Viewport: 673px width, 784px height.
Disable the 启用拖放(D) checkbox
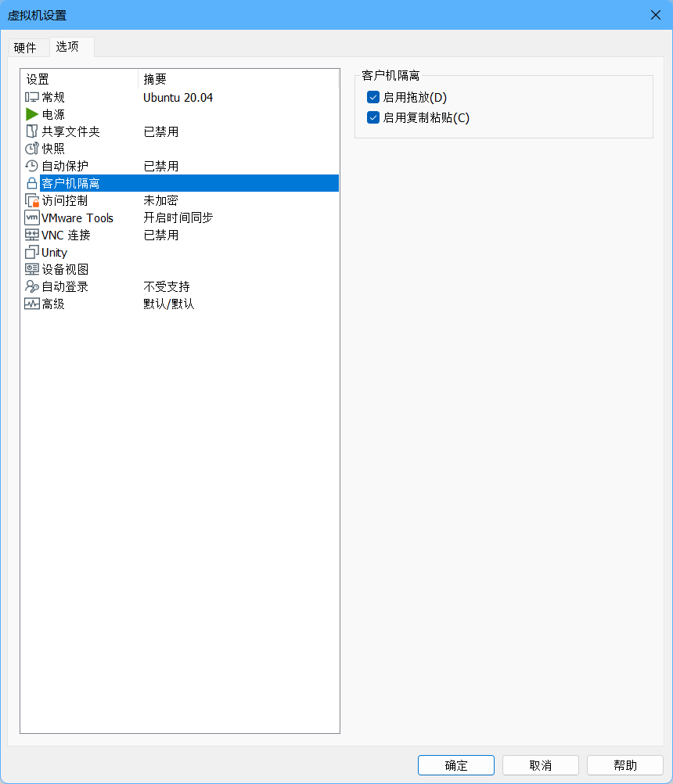click(x=373, y=98)
